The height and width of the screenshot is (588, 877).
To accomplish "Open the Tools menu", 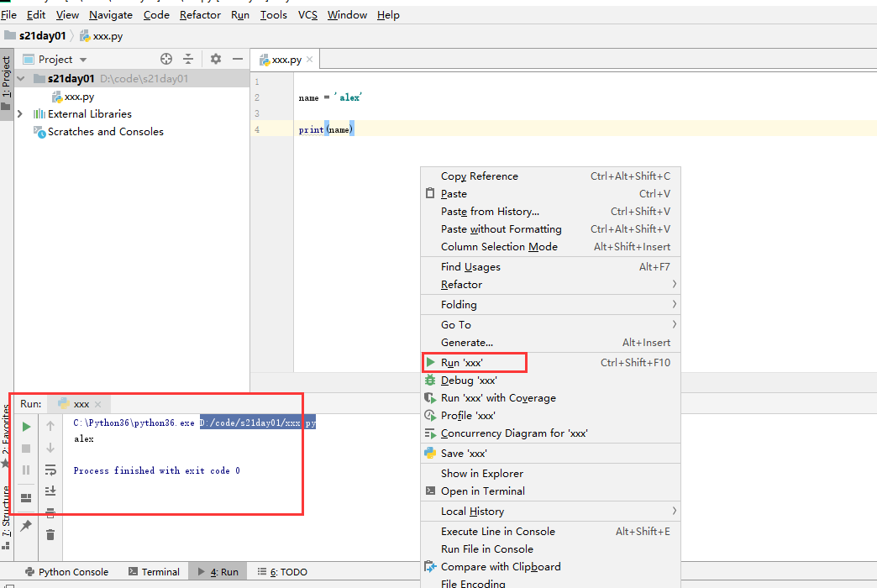I will point(274,14).
